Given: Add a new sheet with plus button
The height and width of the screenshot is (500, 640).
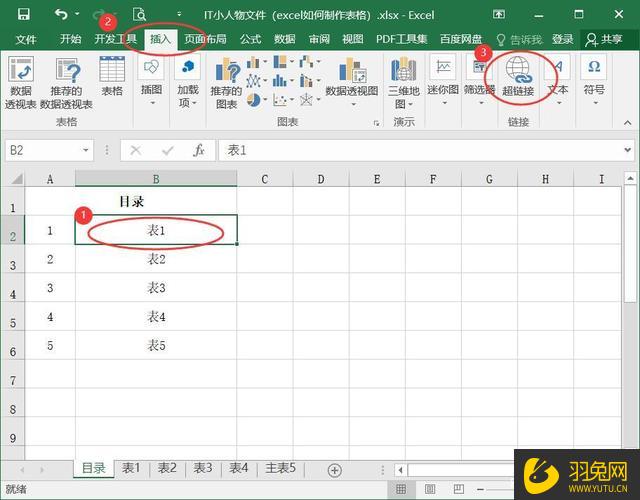Looking at the screenshot, I should tap(334, 470).
